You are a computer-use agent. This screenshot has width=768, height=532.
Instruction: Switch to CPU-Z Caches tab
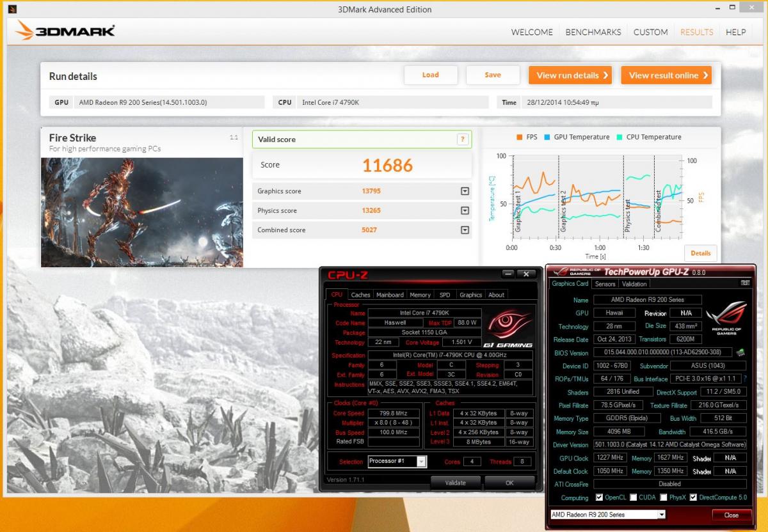click(360, 295)
